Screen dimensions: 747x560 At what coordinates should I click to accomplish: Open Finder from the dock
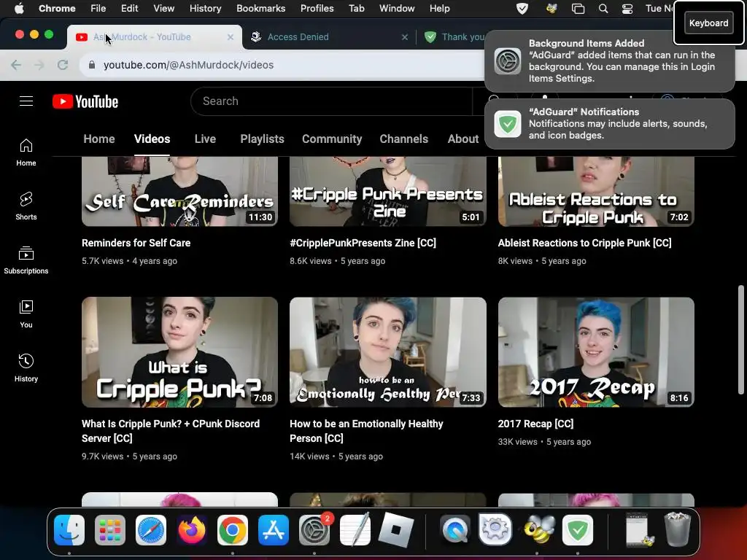[x=69, y=530]
